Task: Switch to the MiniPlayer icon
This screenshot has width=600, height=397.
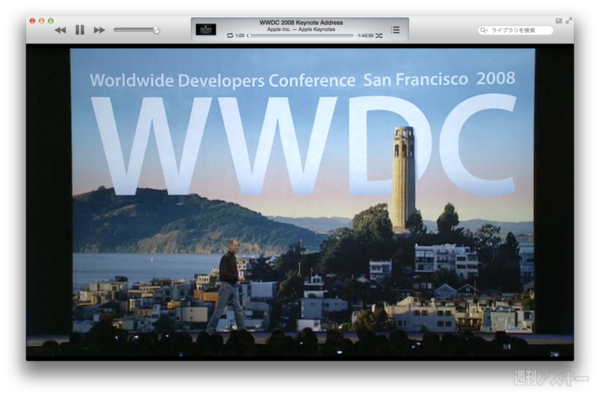Action: coord(559,21)
